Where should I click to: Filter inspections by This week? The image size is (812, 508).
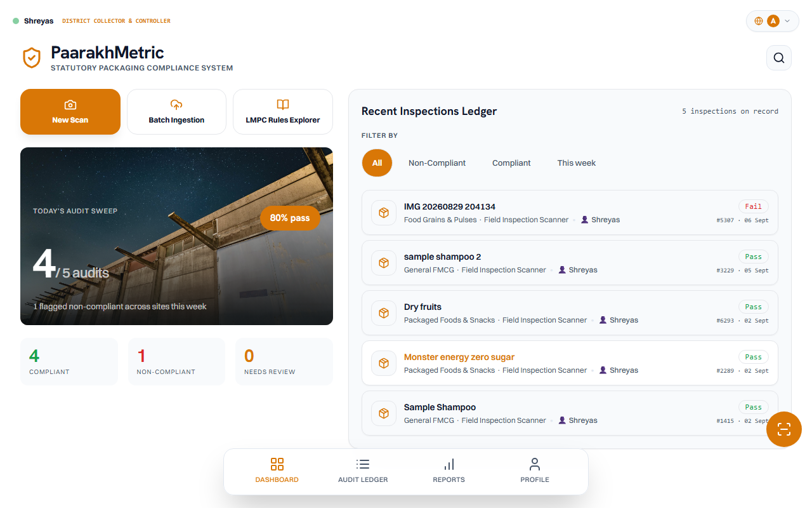click(577, 163)
